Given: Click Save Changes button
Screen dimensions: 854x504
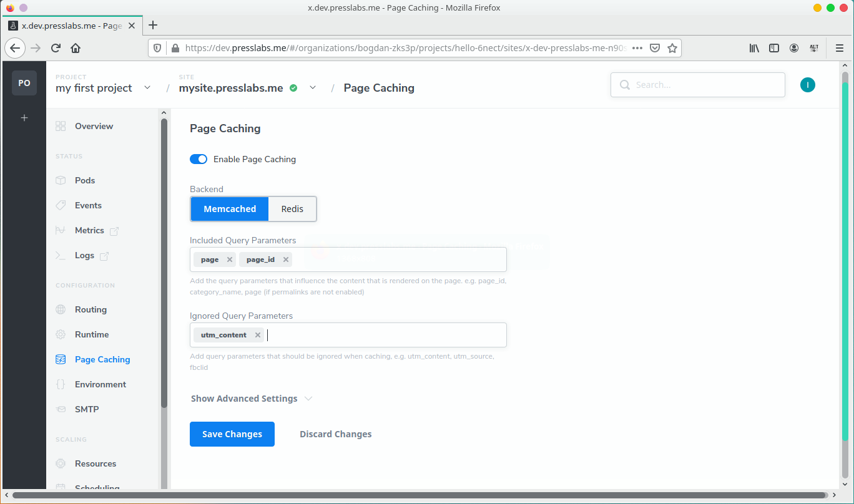Looking at the screenshot, I should point(232,434).
